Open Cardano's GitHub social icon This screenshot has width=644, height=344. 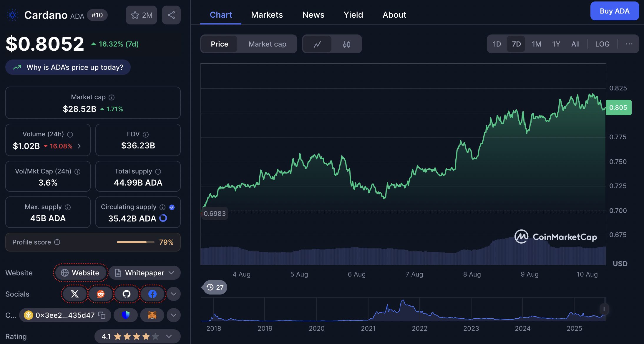point(126,294)
